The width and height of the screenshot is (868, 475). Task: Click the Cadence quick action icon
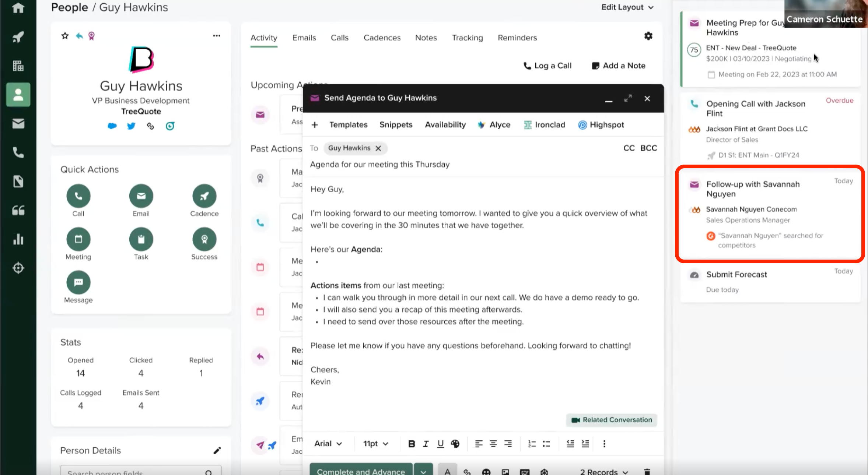click(x=204, y=196)
